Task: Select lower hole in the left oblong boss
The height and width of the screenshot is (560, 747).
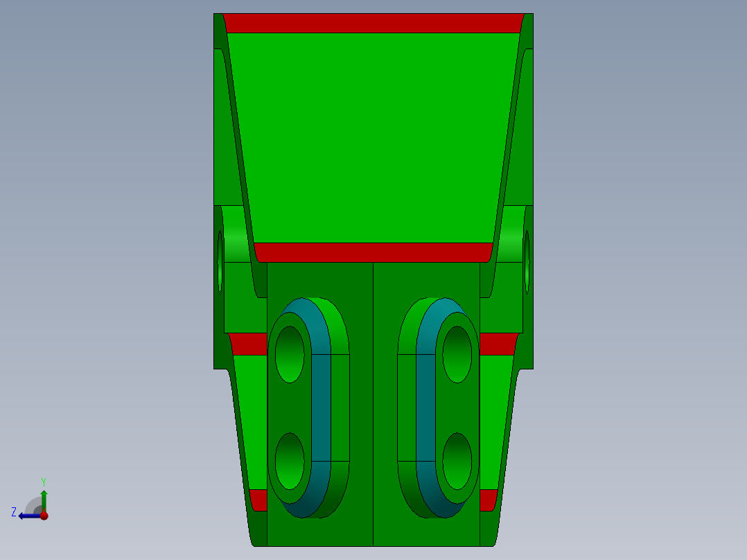Action: 290,461
